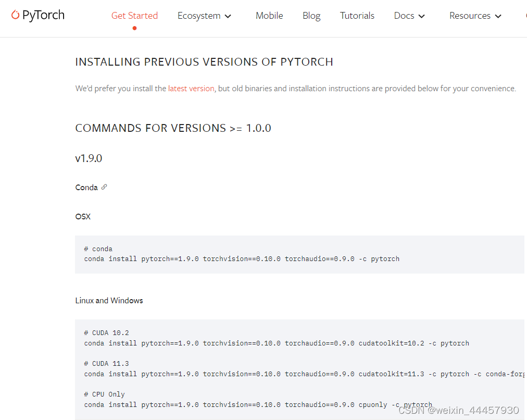Click the Conda subsection heading
Screen dimensions: 527x420
point(86,187)
